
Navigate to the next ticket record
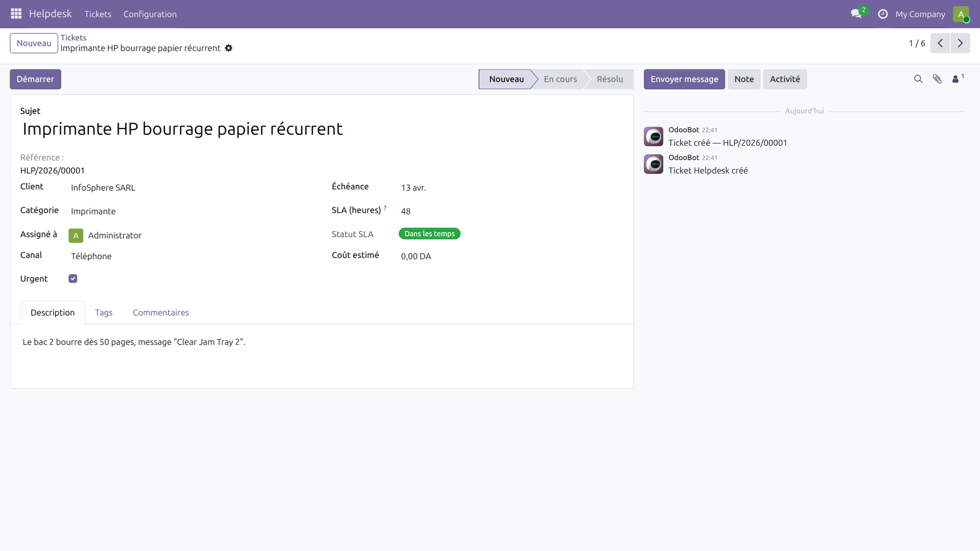[961, 43]
